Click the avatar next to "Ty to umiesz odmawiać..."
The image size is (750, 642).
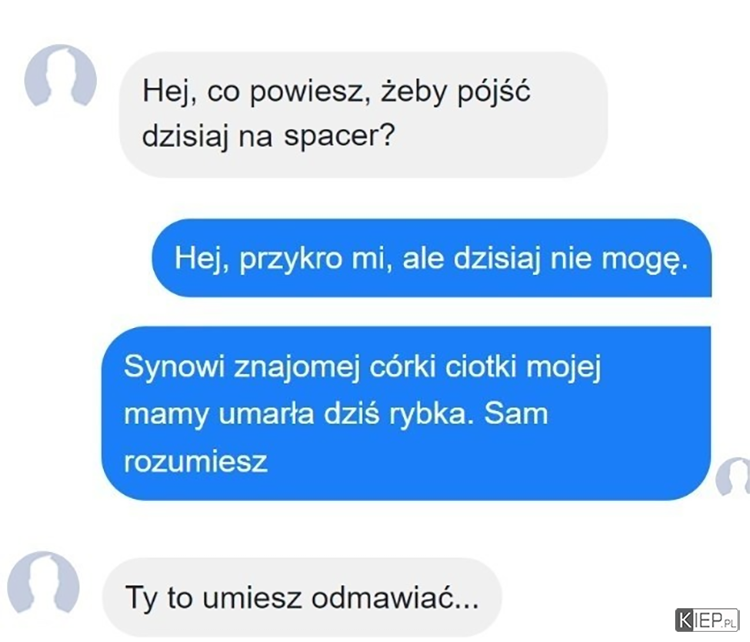tap(43, 582)
